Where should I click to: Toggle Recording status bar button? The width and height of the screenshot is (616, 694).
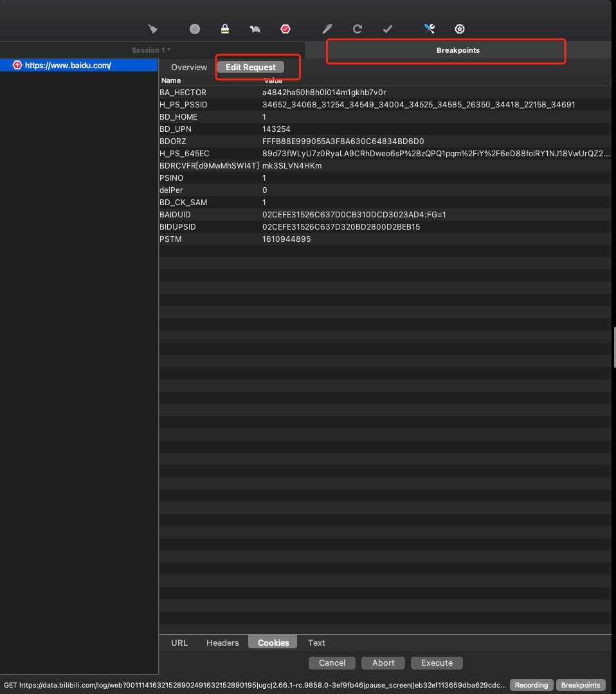[x=532, y=685]
